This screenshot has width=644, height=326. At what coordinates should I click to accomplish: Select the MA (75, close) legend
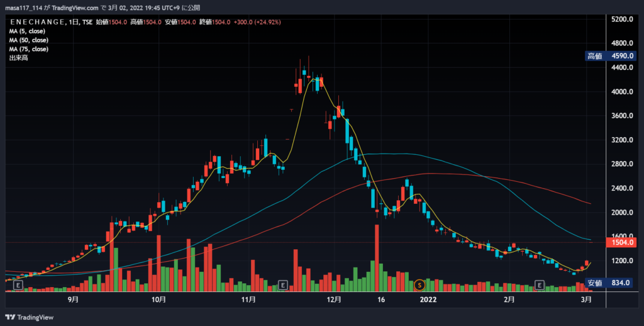[29, 49]
